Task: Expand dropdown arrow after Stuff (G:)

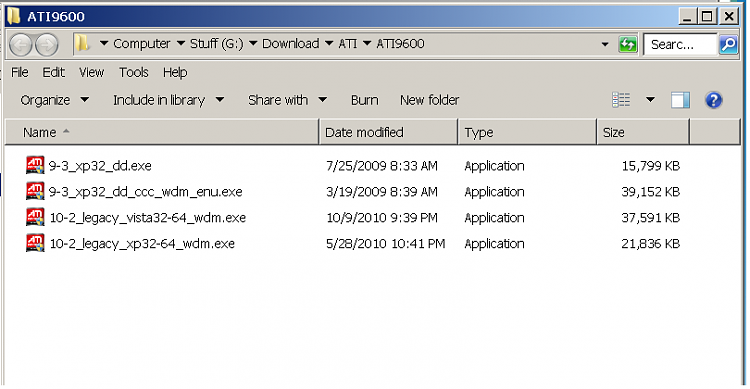Action: pyautogui.click(x=253, y=44)
